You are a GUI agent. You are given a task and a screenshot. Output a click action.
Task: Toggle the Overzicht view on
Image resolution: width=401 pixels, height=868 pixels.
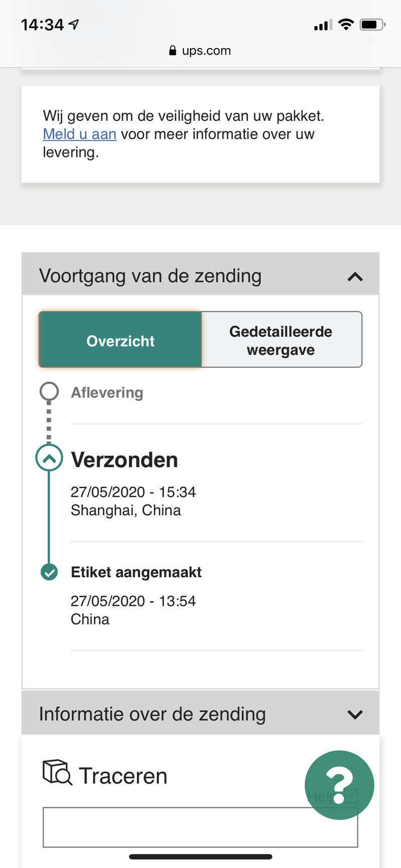pyautogui.click(x=120, y=340)
